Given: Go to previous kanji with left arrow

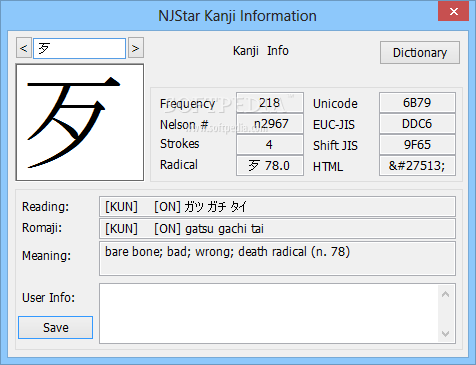Looking at the screenshot, I should tap(24, 48).
